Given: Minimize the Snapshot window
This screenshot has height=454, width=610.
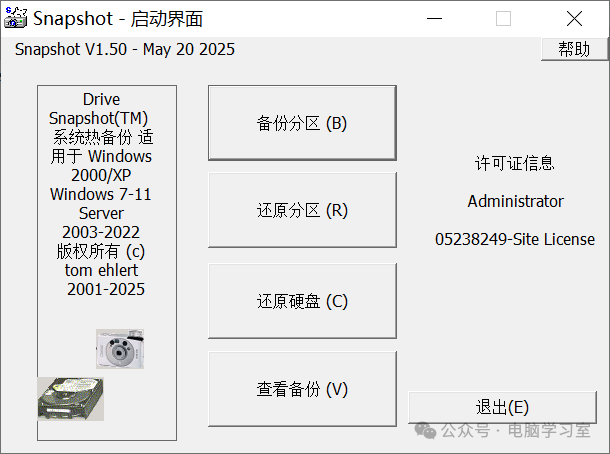Looking at the screenshot, I should pos(434,18).
